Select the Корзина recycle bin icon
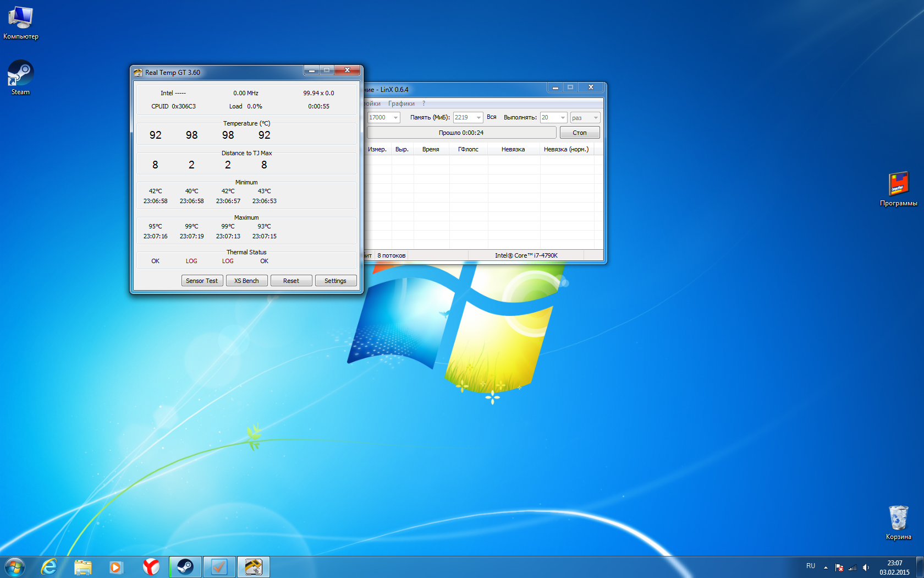 (898, 522)
